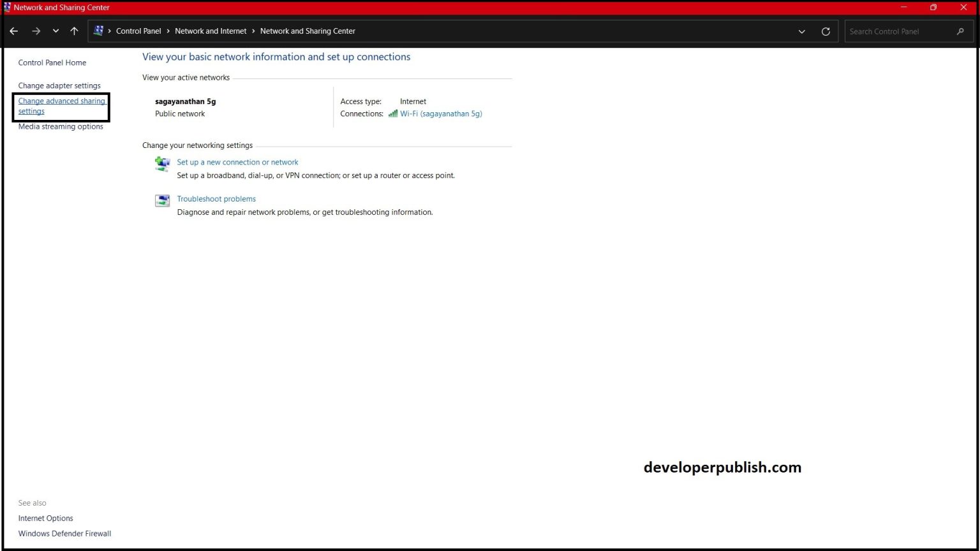
Task: Open Change advanced sharing settings
Action: 61,106
